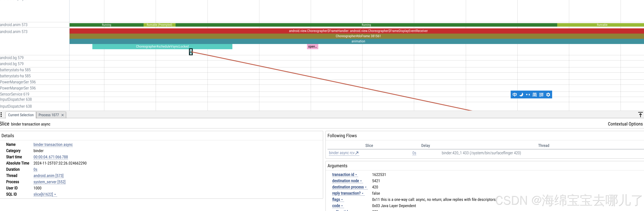Select the pink open… slice
644x211 pixels.
click(x=312, y=46)
